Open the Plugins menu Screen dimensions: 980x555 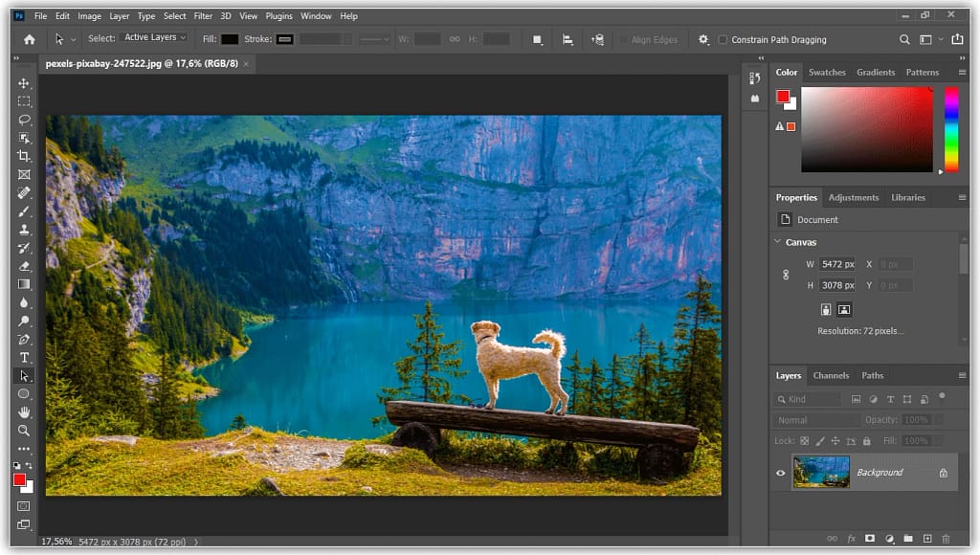[278, 16]
